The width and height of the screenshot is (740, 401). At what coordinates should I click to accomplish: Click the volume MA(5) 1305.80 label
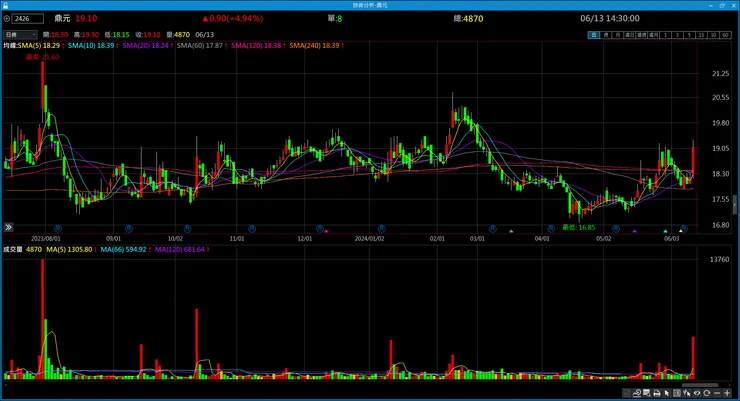(71, 249)
